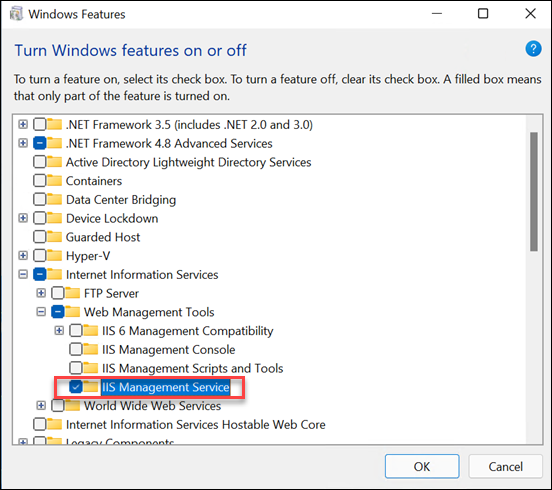Click the folder icon next to FTP Server
Screen dimensions: 552x490
[x=73, y=293]
